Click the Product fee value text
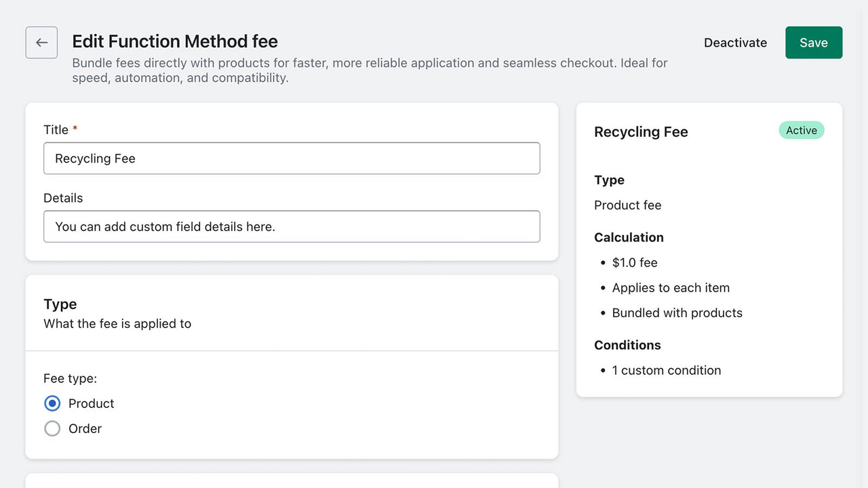868x488 pixels. coord(627,205)
